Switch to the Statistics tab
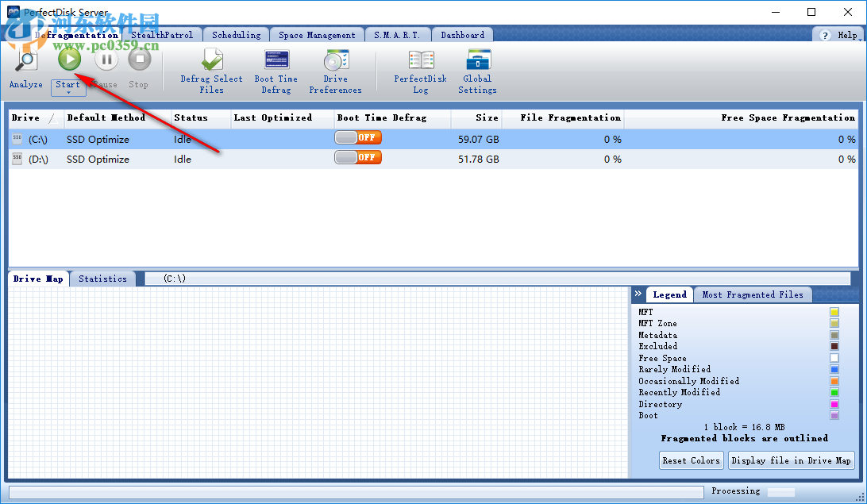 coord(102,279)
